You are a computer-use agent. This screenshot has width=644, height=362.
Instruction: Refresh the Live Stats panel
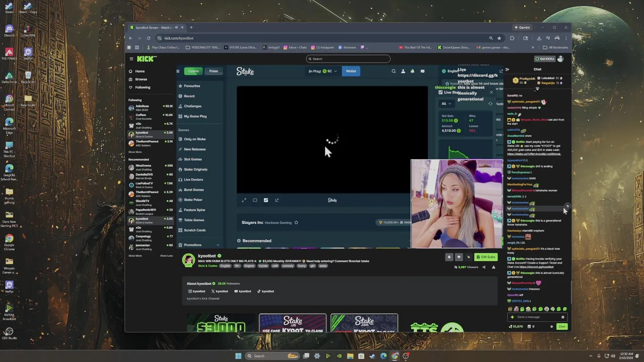point(491,104)
